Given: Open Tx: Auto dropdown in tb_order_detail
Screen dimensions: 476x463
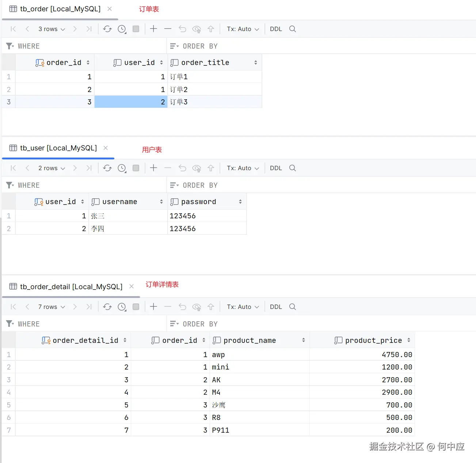Looking at the screenshot, I should (243, 307).
